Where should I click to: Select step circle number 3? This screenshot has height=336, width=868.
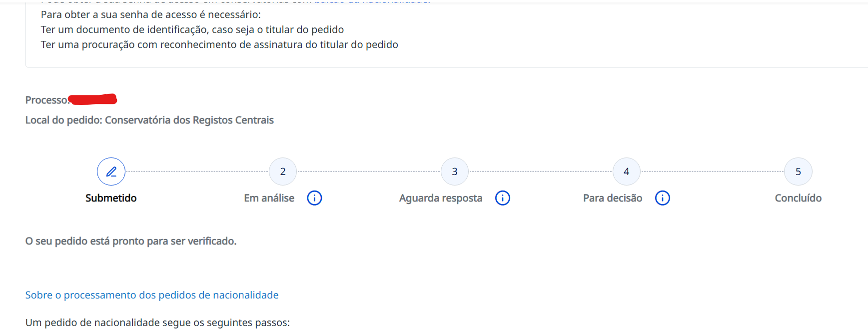pyautogui.click(x=455, y=171)
